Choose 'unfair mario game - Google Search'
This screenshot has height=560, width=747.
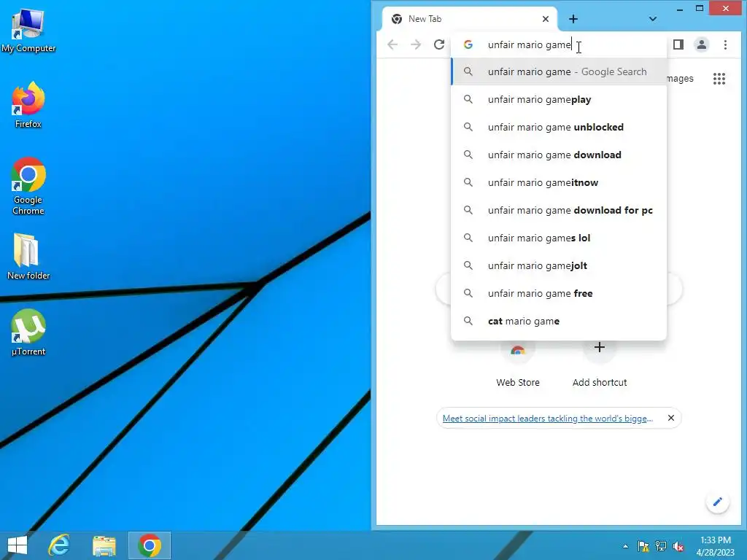(558, 72)
